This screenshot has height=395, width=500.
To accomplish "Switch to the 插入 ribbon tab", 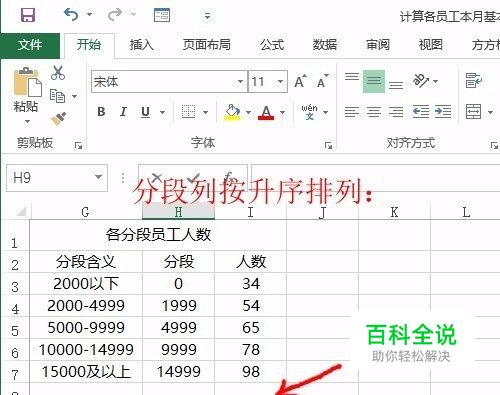I will pos(142,45).
